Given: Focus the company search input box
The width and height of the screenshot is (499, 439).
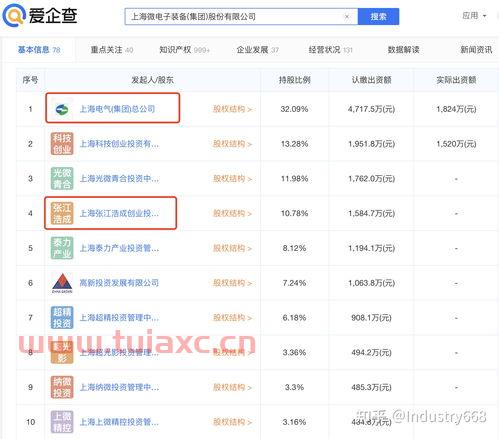Looking at the screenshot, I should [x=241, y=16].
